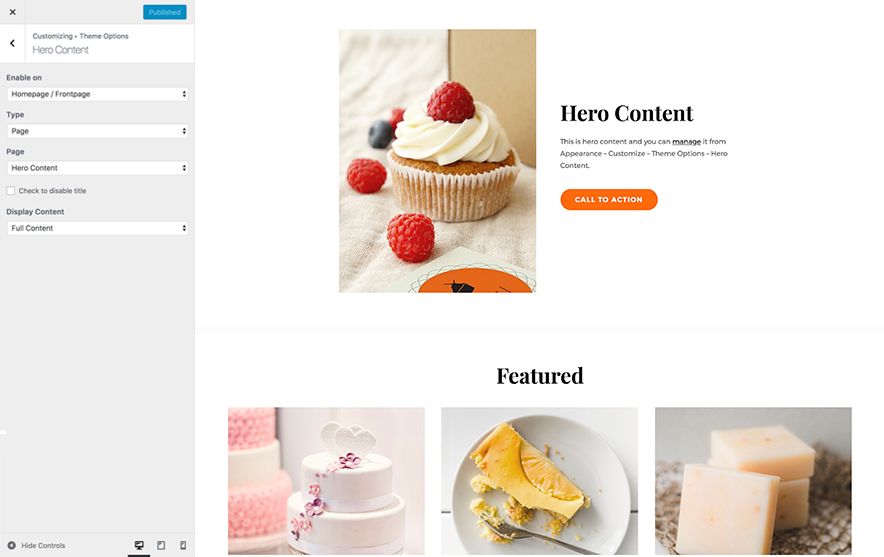This screenshot has height=557, width=884.
Task: Select the cheesecake slice featured thumbnail
Action: [540, 481]
